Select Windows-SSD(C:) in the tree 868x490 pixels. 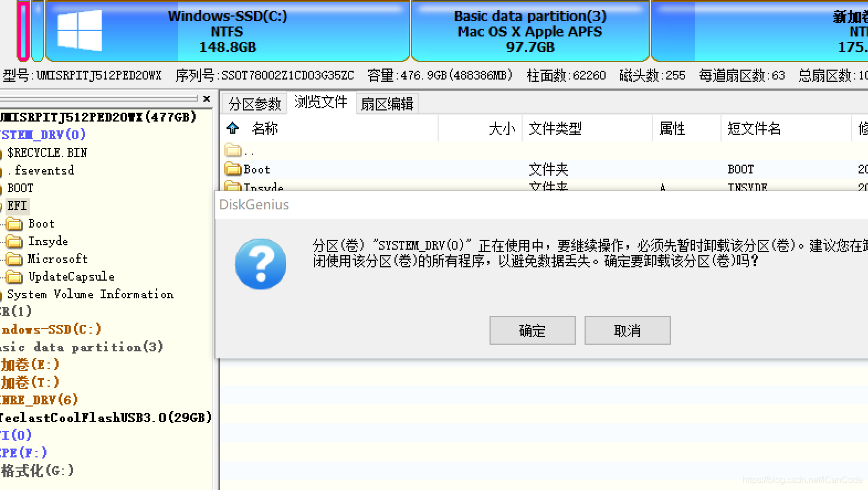(51, 329)
